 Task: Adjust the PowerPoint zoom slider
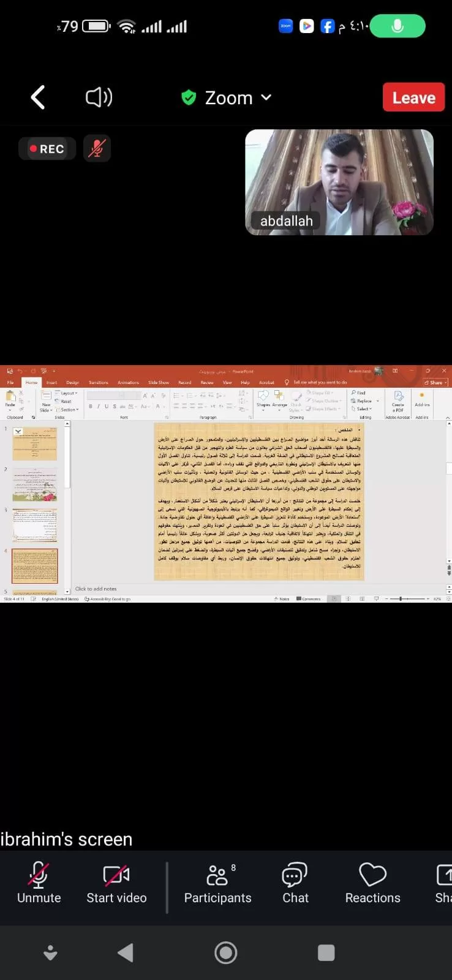[x=401, y=598]
